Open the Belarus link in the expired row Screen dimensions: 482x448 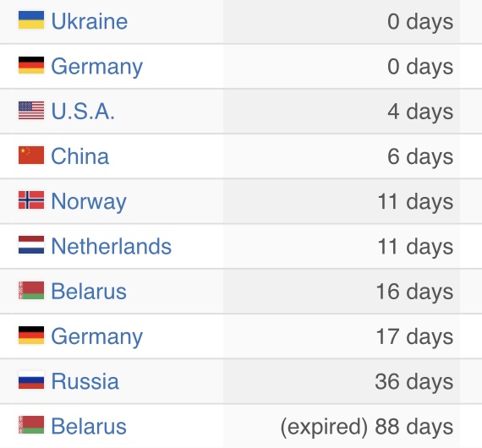pos(89,426)
